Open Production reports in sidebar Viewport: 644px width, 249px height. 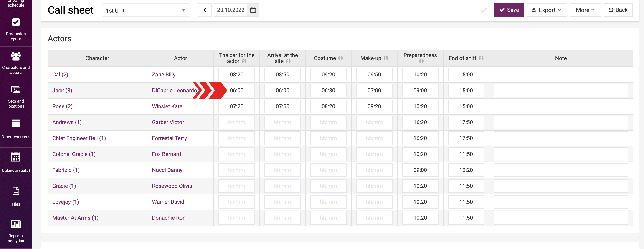(x=16, y=30)
